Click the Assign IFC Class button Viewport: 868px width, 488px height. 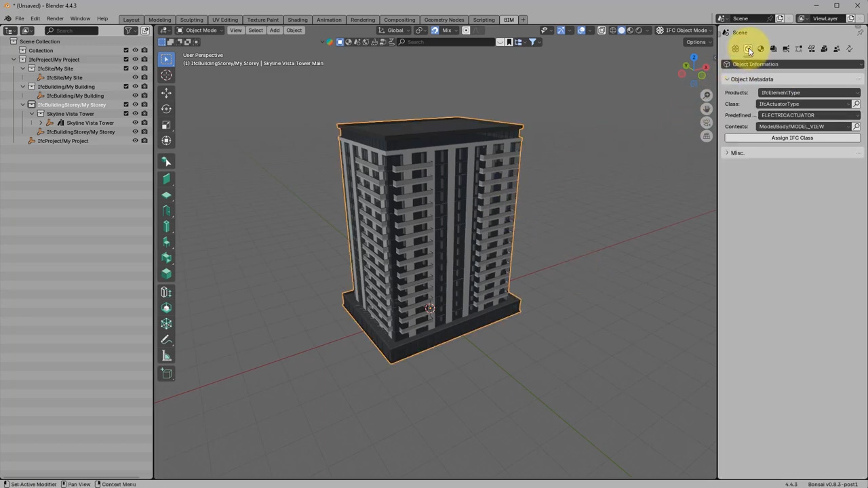coord(792,138)
